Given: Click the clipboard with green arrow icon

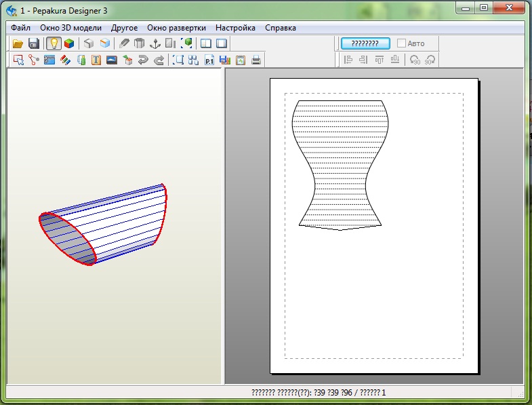Looking at the screenshot, I should click(241, 60).
